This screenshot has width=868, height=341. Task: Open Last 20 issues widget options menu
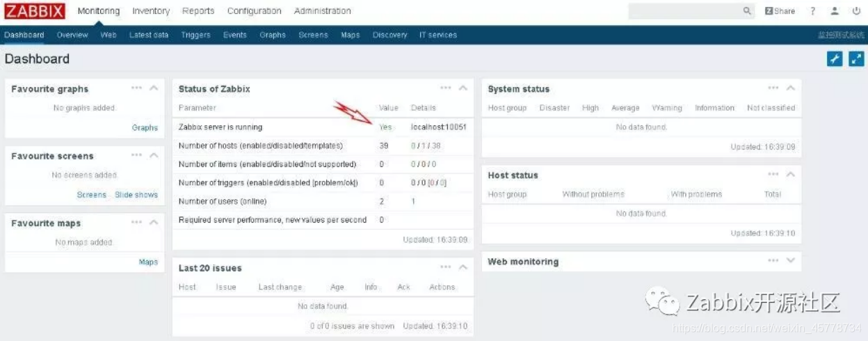coord(446,267)
